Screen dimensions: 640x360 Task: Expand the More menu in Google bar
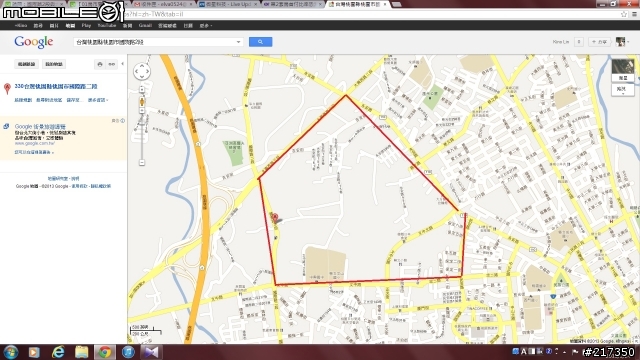(206, 25)
